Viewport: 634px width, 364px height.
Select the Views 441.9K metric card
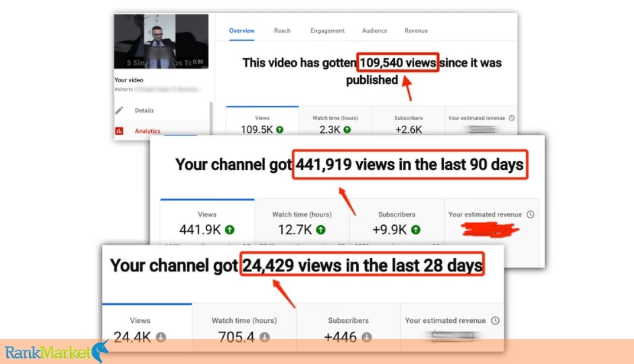(207, 221)
